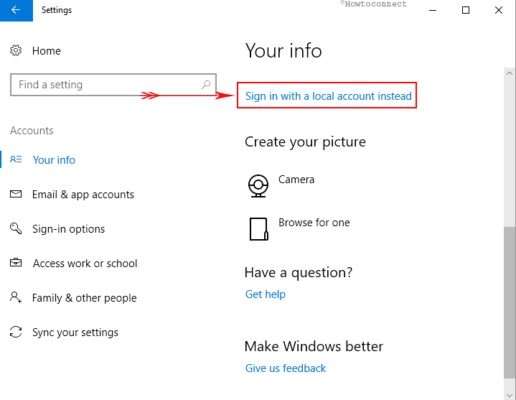Focus the Find a setting box
Image resolution: width=516 pixels, height=400 pixels.
pyautogui.click(x=113, y=85)
